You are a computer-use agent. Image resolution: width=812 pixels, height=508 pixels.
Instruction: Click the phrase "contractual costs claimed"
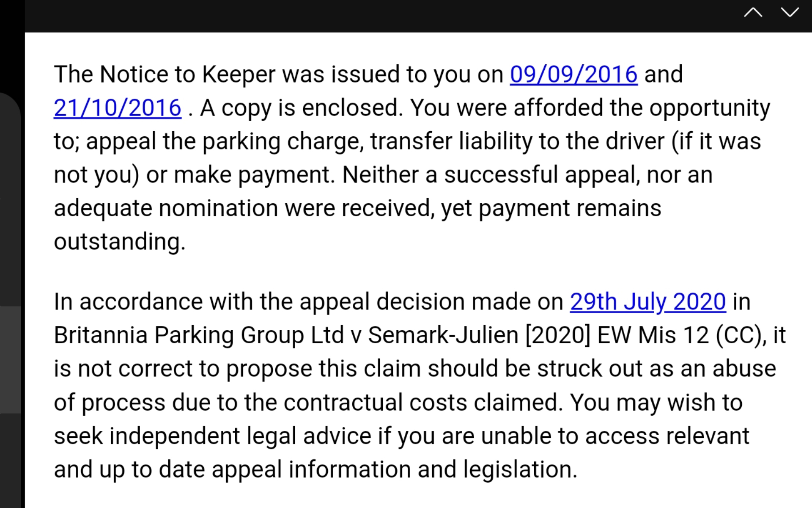423,402
